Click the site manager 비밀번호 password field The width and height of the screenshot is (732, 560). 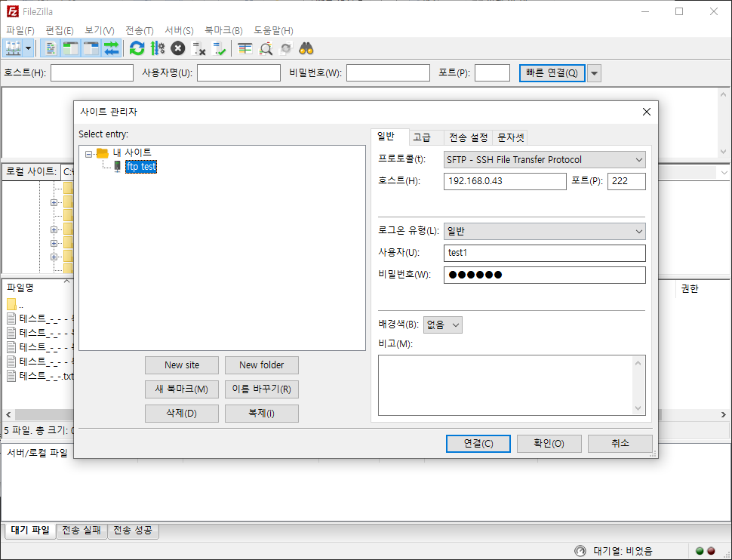(544, 275)
